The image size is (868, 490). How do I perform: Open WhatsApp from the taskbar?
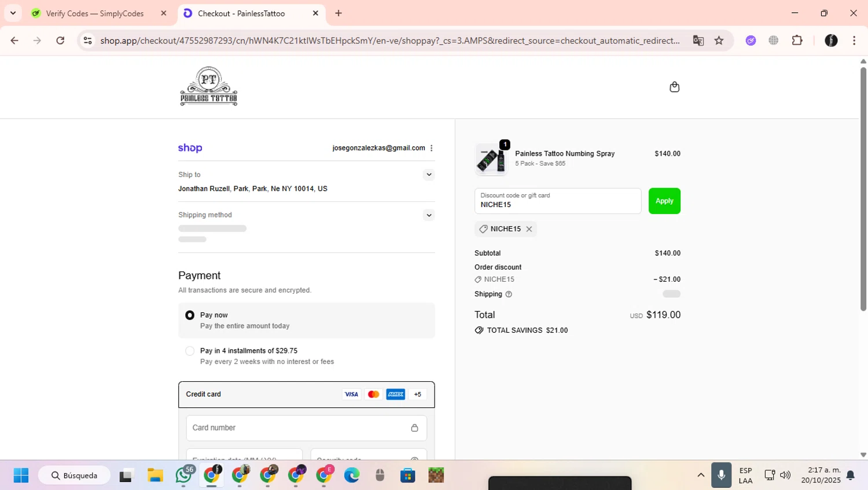(184, 476)
